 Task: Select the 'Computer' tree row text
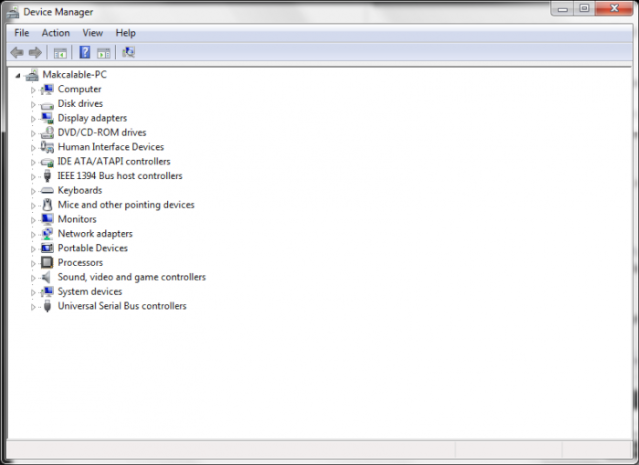[x=79, y=89]
